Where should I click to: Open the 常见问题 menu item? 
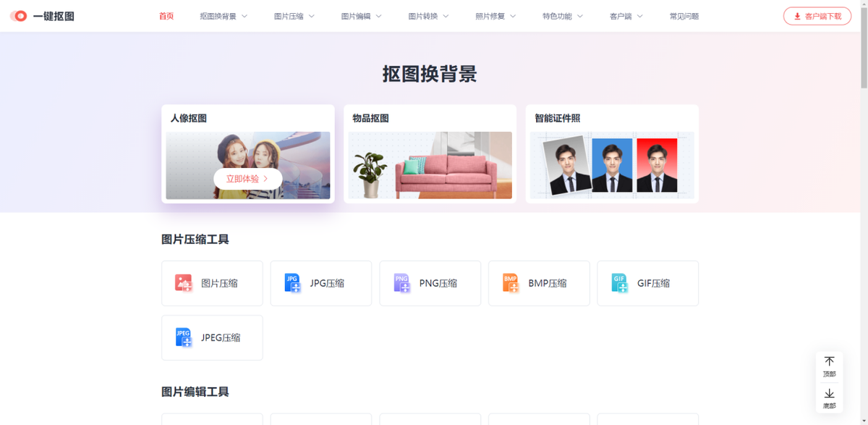pyautogui.click(x=684, y=14)
